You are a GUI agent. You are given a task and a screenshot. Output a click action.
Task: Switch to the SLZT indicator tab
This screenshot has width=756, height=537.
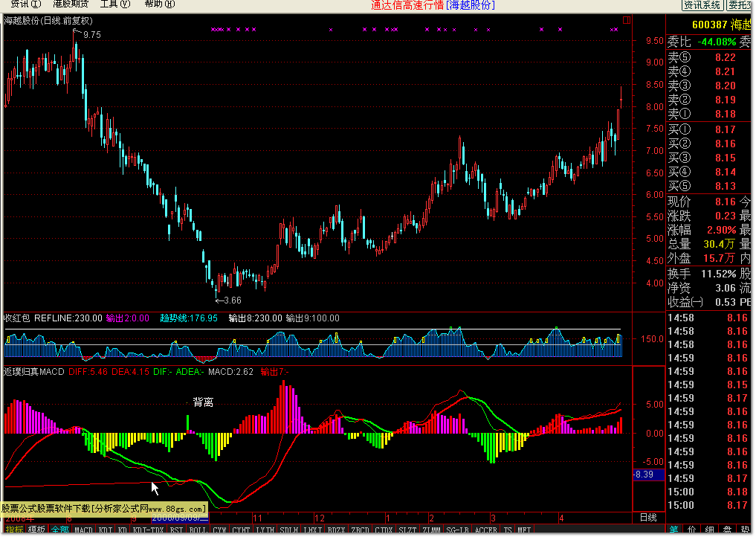pyautogui.click(x=407, y=530)
